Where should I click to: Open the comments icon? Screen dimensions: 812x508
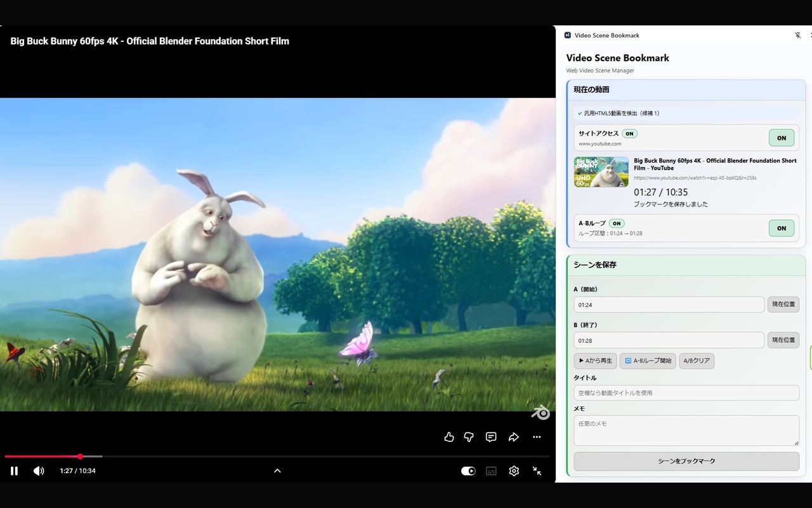tap(491, 437)
